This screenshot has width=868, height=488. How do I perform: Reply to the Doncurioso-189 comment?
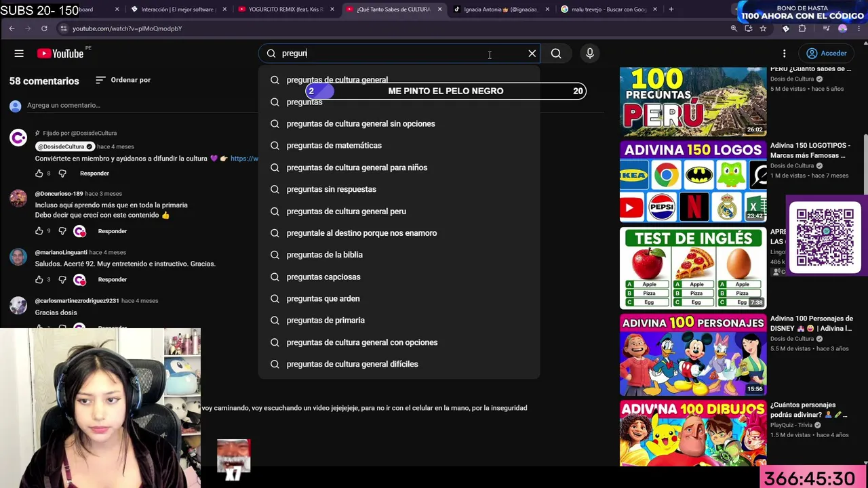tap(113, 231)
